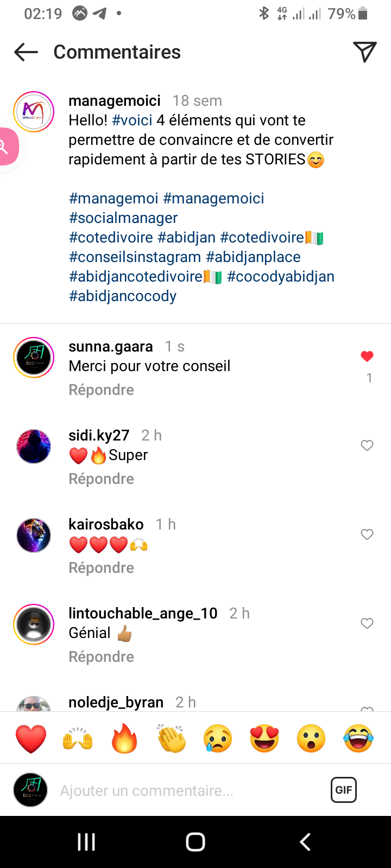Insert the fire quick emoji
This screenshot has width=391, height=868.
124,738
